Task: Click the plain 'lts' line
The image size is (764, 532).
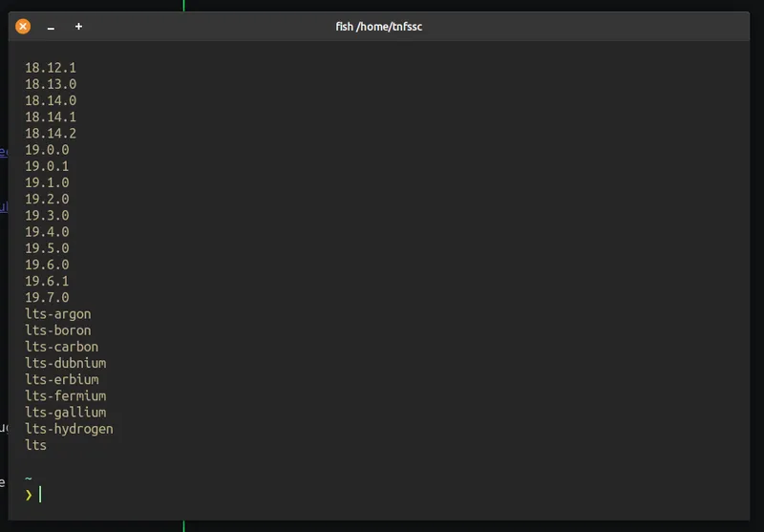Action: click(x=35, y=445)
